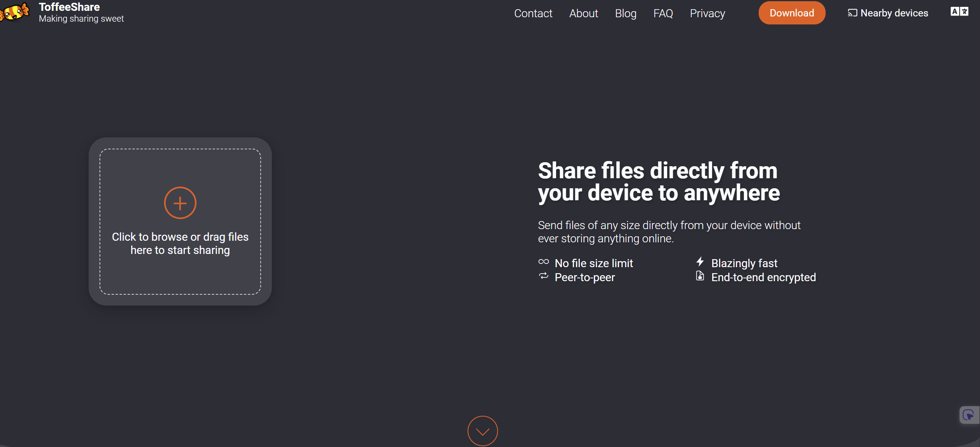This screenshot has width=980, height=447.
Task: Click the encrypted file lock icon
Action: (700, 276)
